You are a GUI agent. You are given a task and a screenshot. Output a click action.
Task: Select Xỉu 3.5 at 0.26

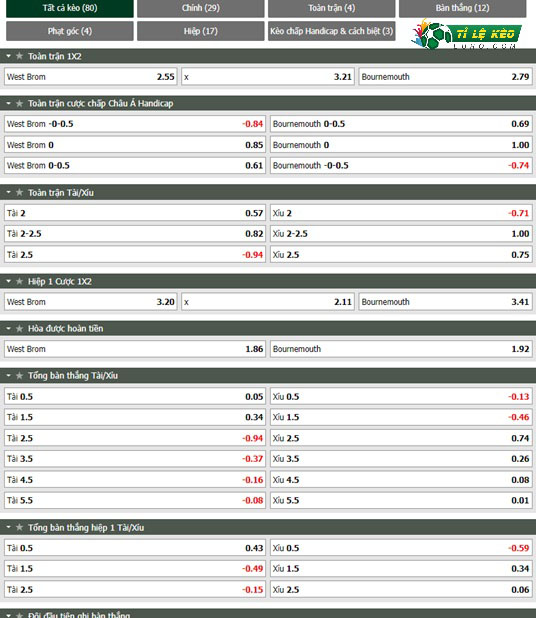pos(401,459)
